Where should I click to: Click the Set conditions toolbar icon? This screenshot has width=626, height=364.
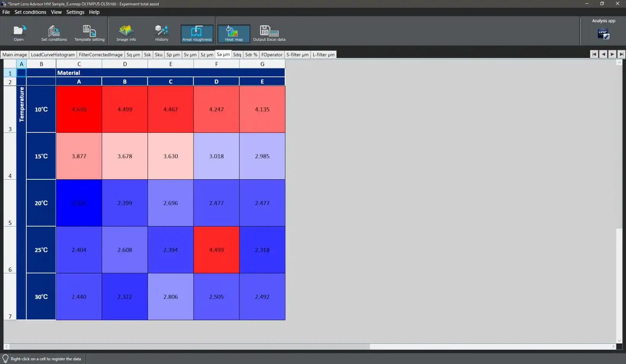click(x=54, y=33)
